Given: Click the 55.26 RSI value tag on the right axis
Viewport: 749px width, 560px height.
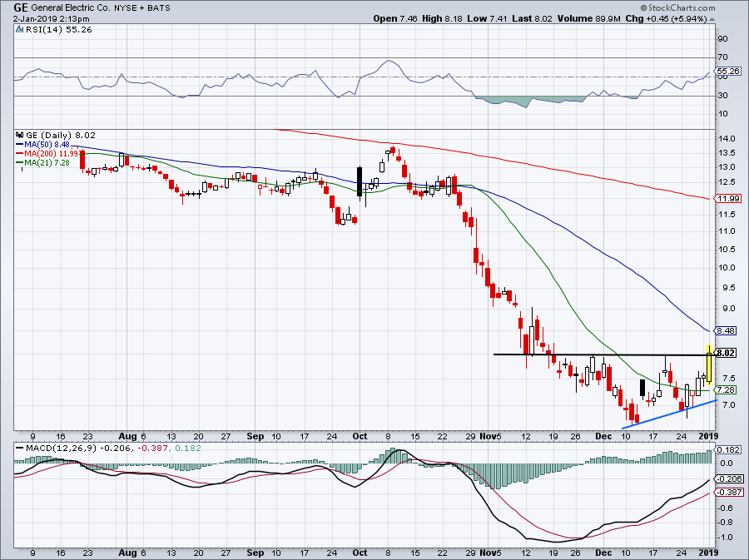Looking at the screenshot, I should coord(728,71).
